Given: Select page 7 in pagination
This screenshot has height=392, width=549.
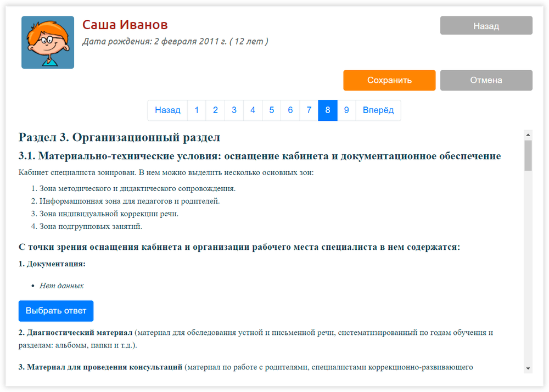Looking at the screenshot, I should (x=309, y=110).
